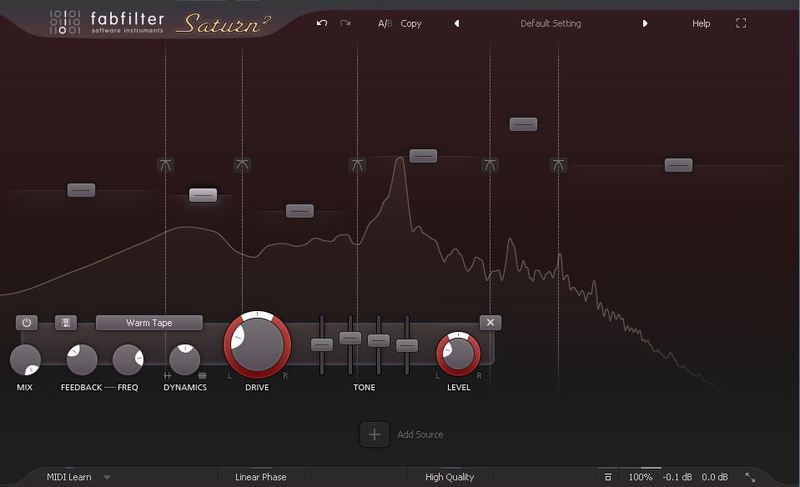This screenshot has width=800, height=487.
Task: Click the Undo arrow icon
Action: tap(321, 23)
